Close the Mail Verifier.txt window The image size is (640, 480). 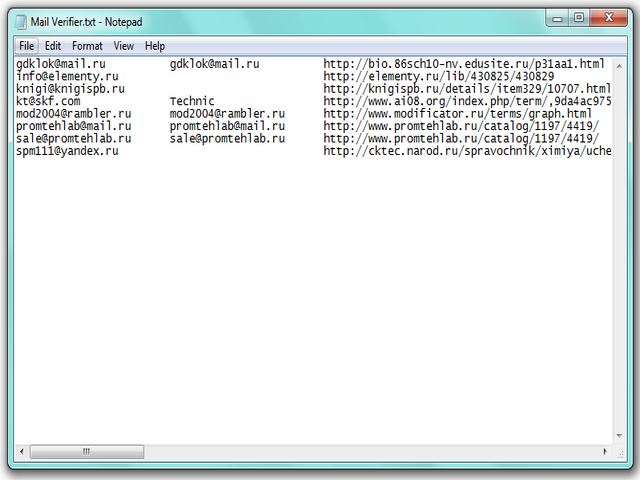[609, 17]
